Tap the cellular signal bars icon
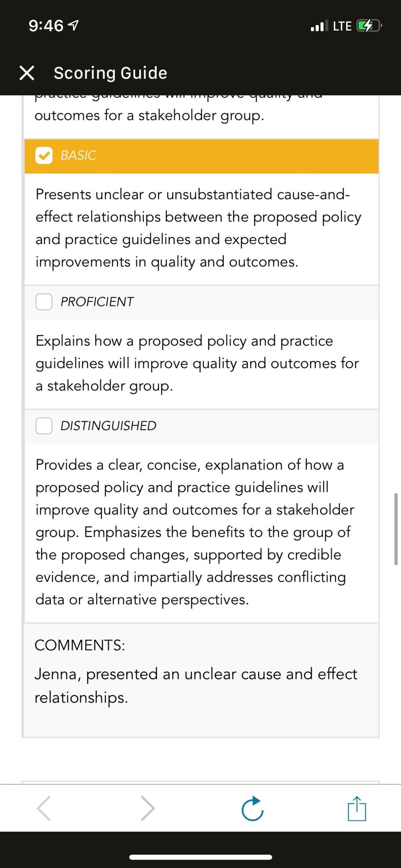Screen dimensions: 401x868 tap(319, 26)
